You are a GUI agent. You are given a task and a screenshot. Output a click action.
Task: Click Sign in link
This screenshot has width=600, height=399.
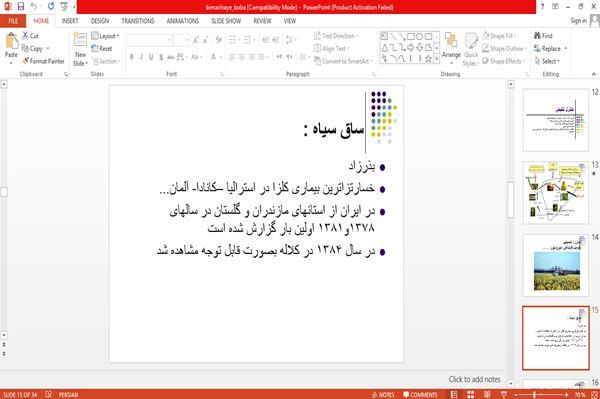pyautogui.click(x=578, y=21)
